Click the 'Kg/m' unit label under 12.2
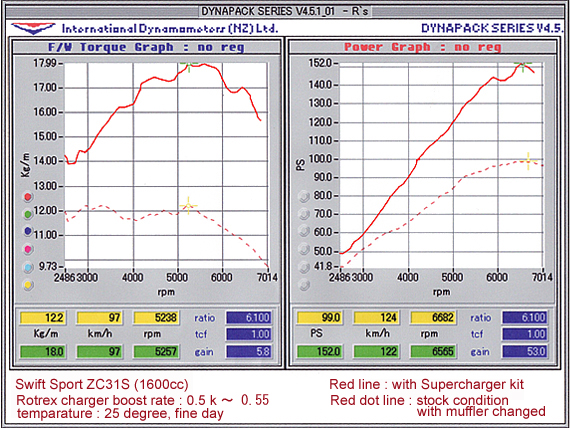Screen dimensions: 570x429 46,334
